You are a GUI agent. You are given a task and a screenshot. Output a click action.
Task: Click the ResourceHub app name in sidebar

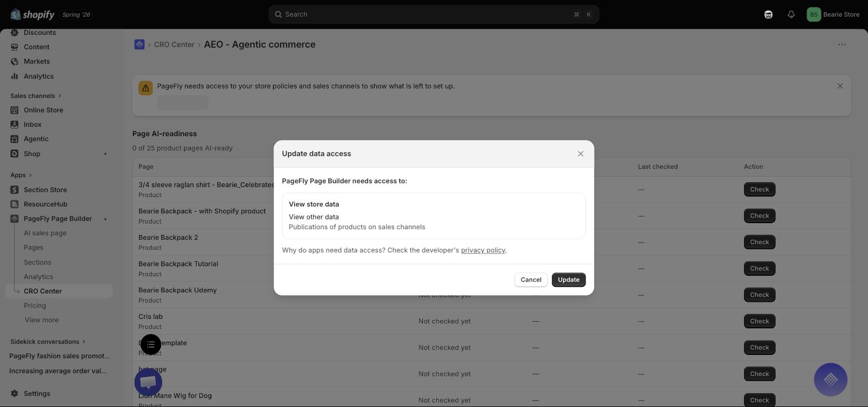(x=45, y=204)
